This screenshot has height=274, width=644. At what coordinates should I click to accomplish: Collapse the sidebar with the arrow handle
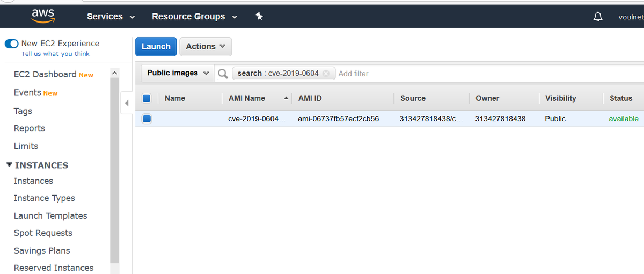click(x=126, y=103)
